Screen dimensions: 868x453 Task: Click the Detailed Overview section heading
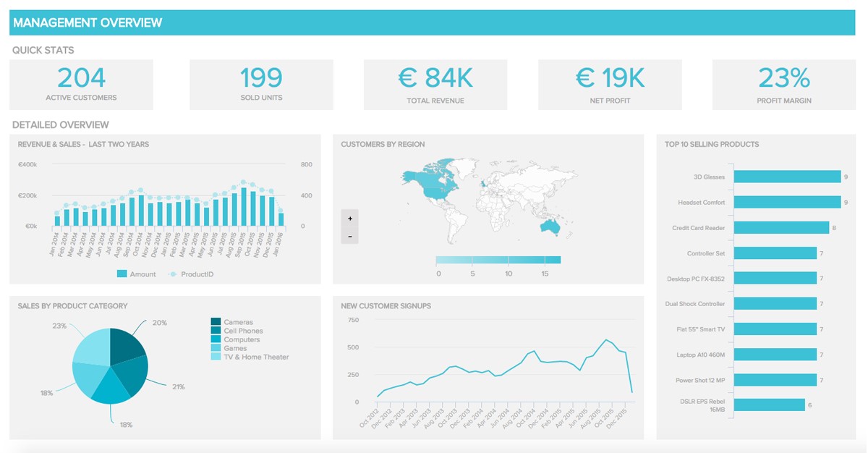[61, 125]
